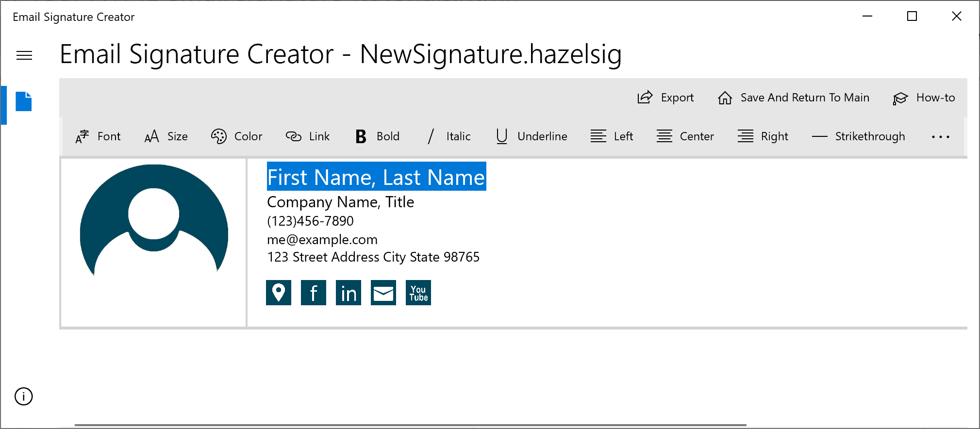Insert a Link

pyautogui.click(x=308, y=136)
